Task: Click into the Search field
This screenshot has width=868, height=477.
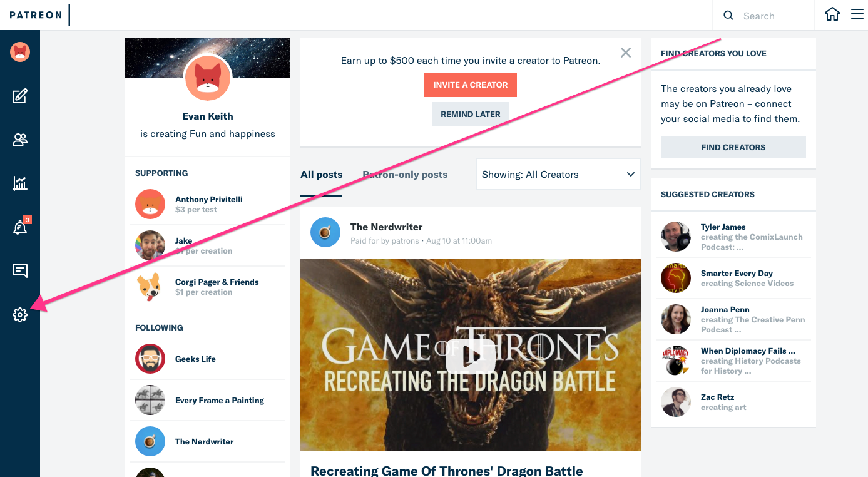Action: 773,16
